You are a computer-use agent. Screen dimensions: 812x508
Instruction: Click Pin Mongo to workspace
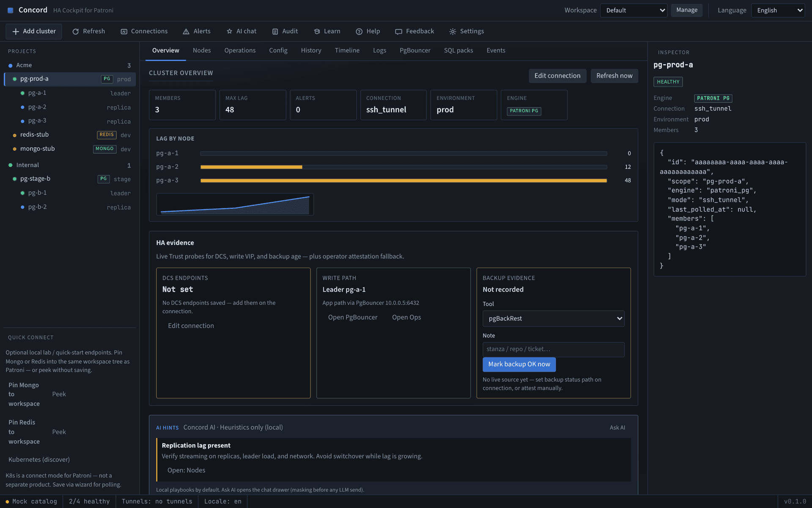click(x=24, y=394)
